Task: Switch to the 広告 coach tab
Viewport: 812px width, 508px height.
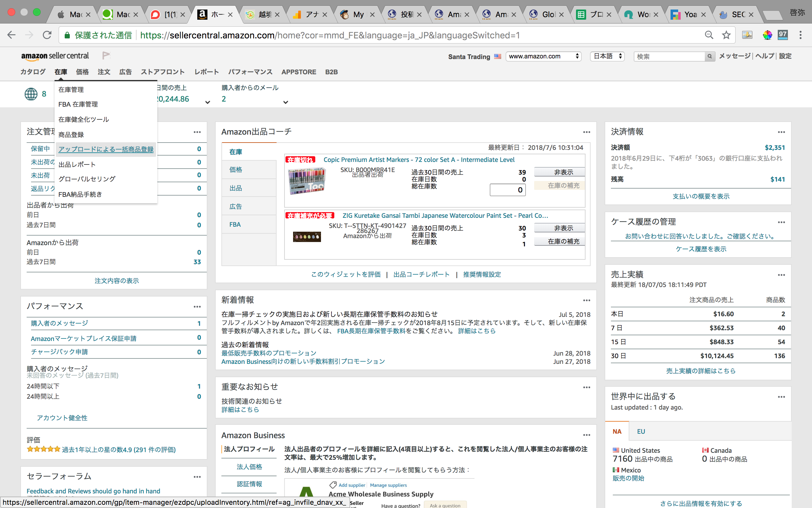Action: point(249,206)
